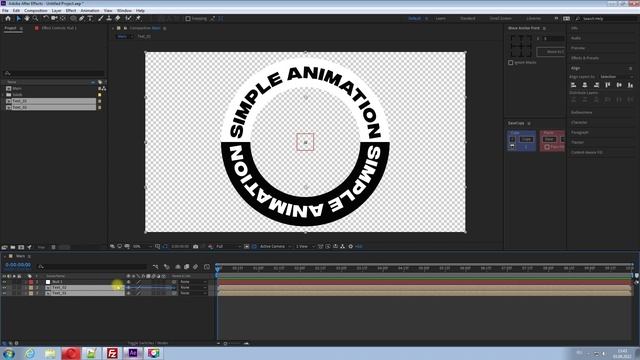
Task: Click Align Vertical Center icon
Action: [x=619, y=85]
